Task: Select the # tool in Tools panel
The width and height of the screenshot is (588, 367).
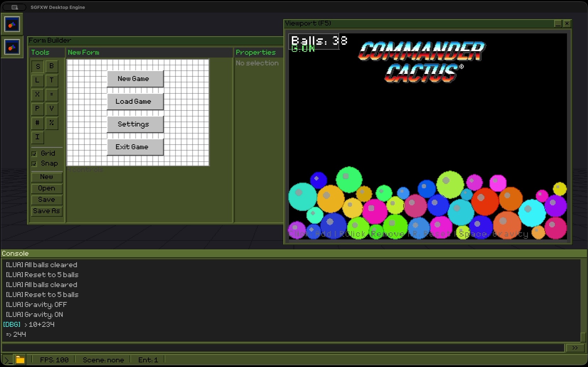Action: pyautogui.click(x=38, y=123)
